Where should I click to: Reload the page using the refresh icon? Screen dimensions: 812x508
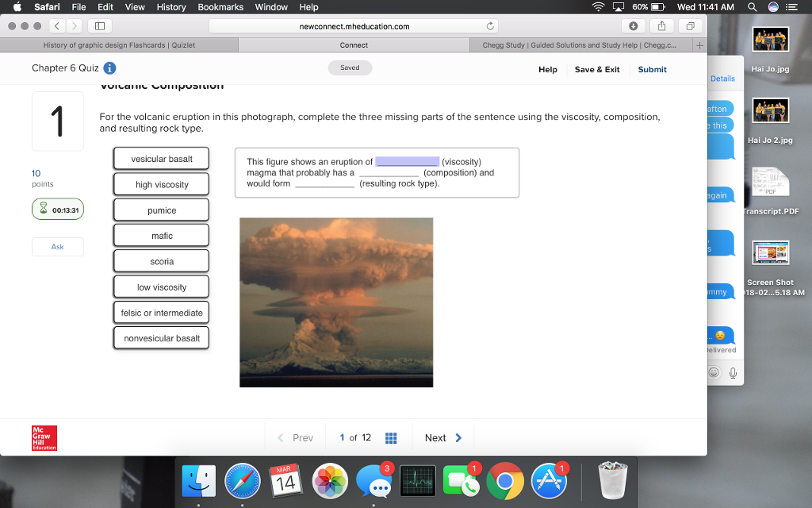pyautogui.click(x=490, y=25)
